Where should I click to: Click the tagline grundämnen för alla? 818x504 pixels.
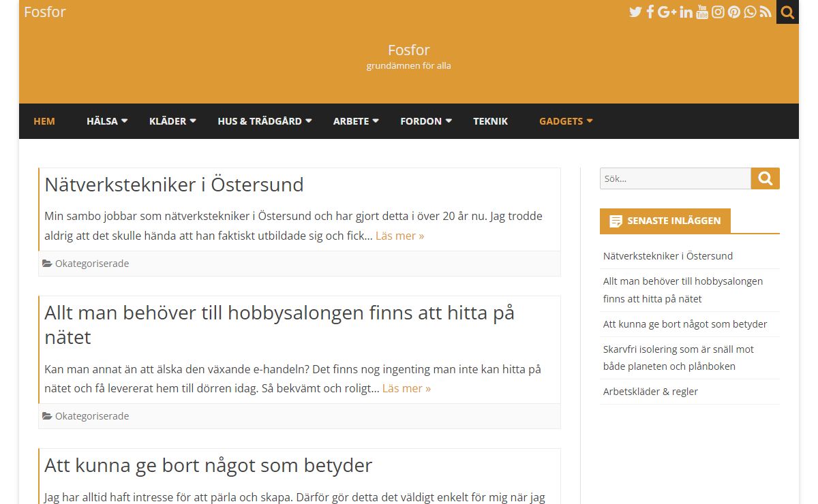coord(409,66)
